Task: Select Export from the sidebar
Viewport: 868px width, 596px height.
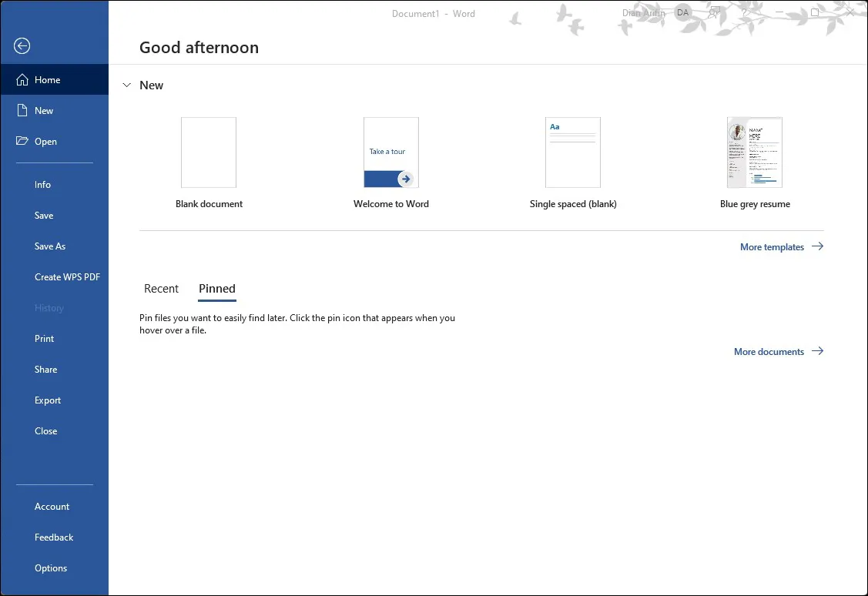Action: point(47,400)
